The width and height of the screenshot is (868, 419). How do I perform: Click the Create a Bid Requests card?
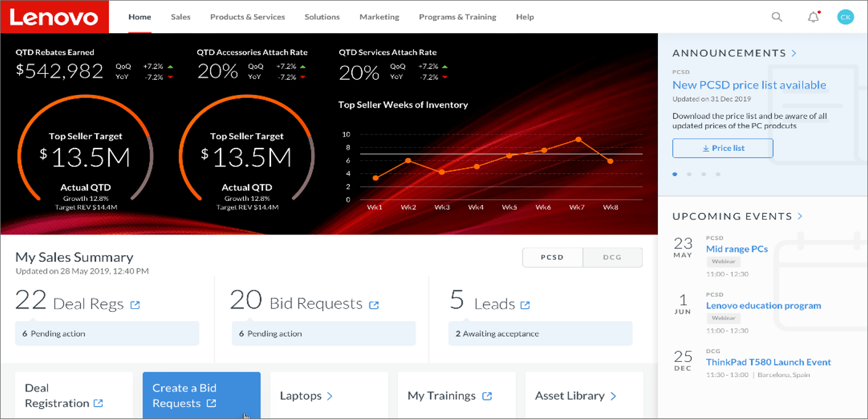tap(201, 395)
